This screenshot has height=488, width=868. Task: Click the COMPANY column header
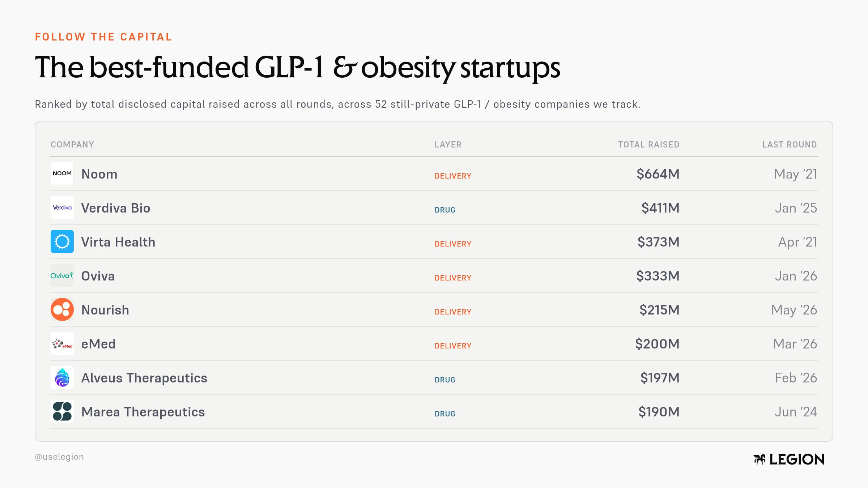pyautogui.click(x=72, y=145)
